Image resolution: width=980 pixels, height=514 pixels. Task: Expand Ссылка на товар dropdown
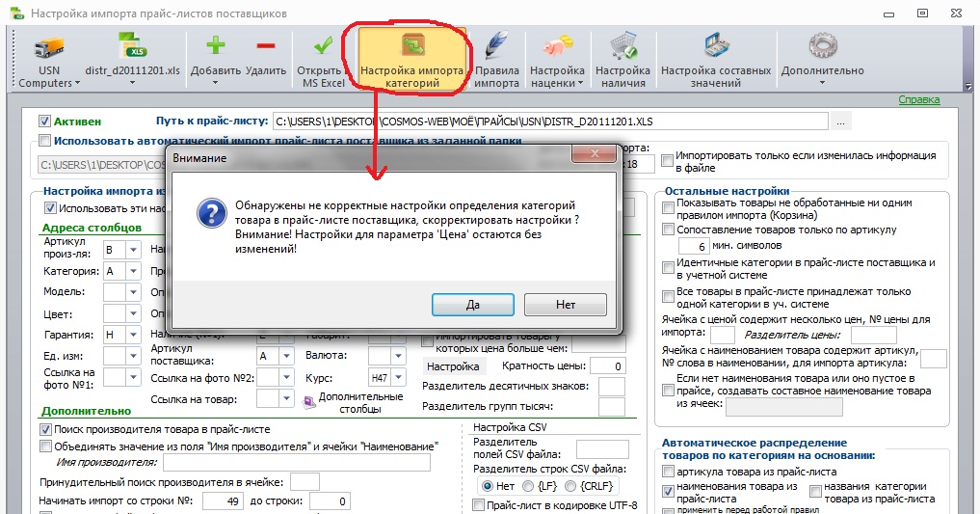click(286, 398)
